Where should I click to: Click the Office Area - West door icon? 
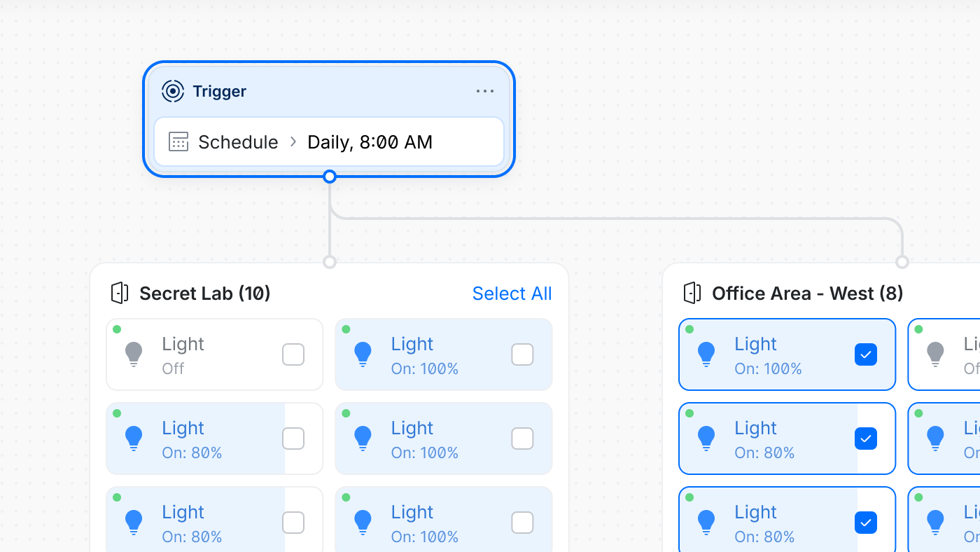point(692,293)
